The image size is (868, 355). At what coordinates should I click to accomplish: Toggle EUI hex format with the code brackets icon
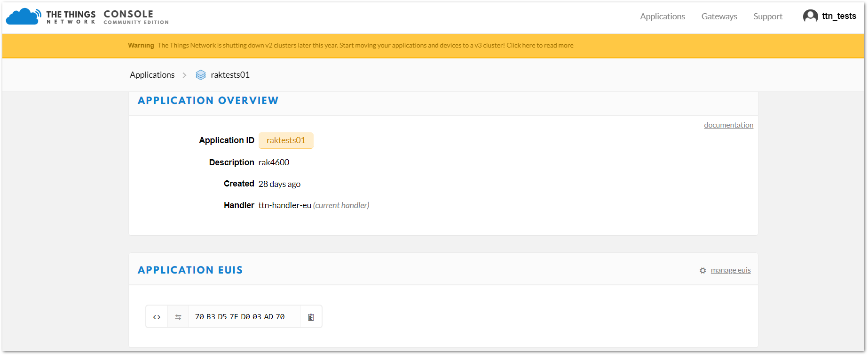coord(157,317)
